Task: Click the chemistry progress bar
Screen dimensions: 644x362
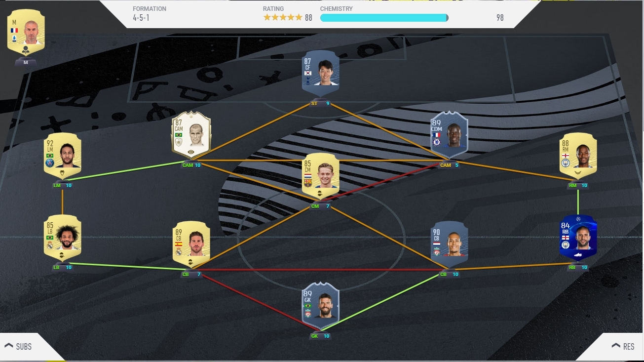Action: 384,18
